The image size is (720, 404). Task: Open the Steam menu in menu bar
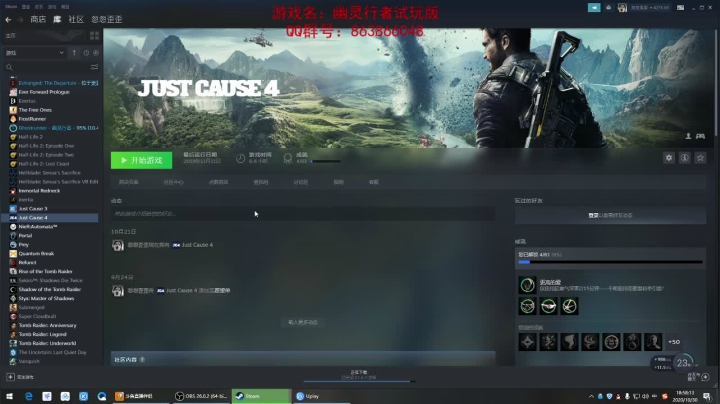[11, 7]
